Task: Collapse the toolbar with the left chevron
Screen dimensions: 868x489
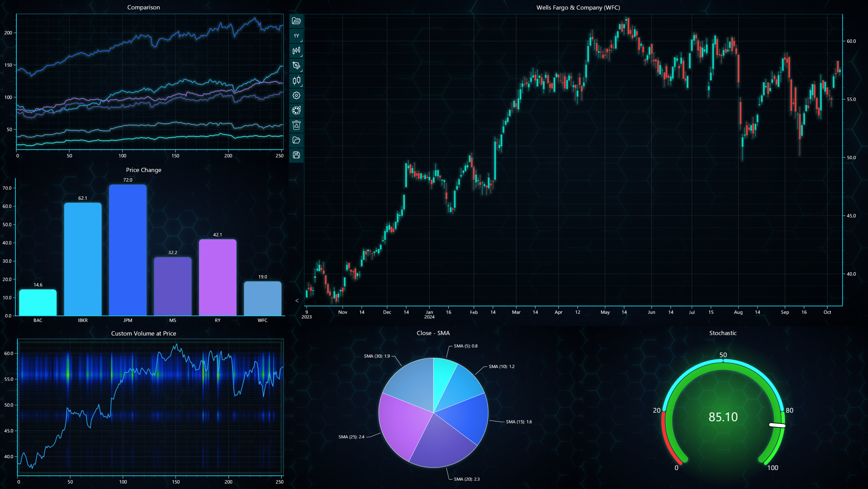Action: coord(297,301)
